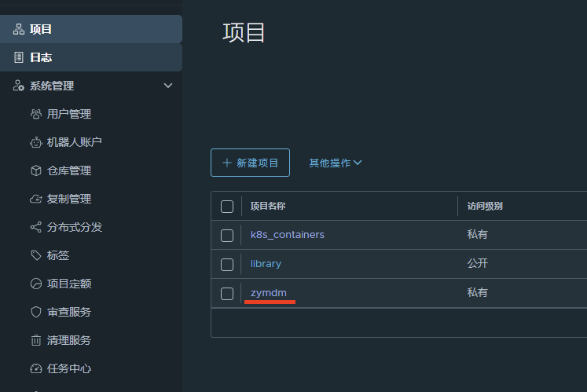Click the Registries cube icon
The image size is (587, 392).
tap(35, 170)
